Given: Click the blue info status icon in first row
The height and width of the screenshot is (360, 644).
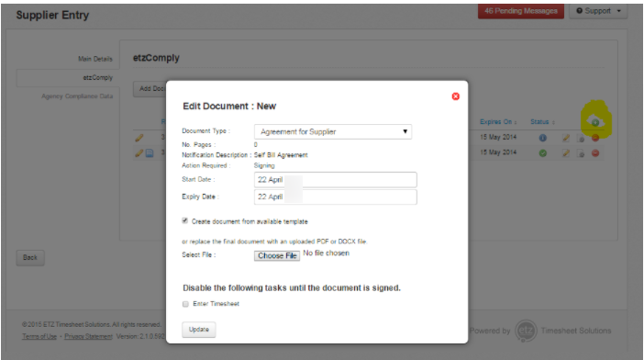Looking at the screenshot, I should (x=542, y=138).
